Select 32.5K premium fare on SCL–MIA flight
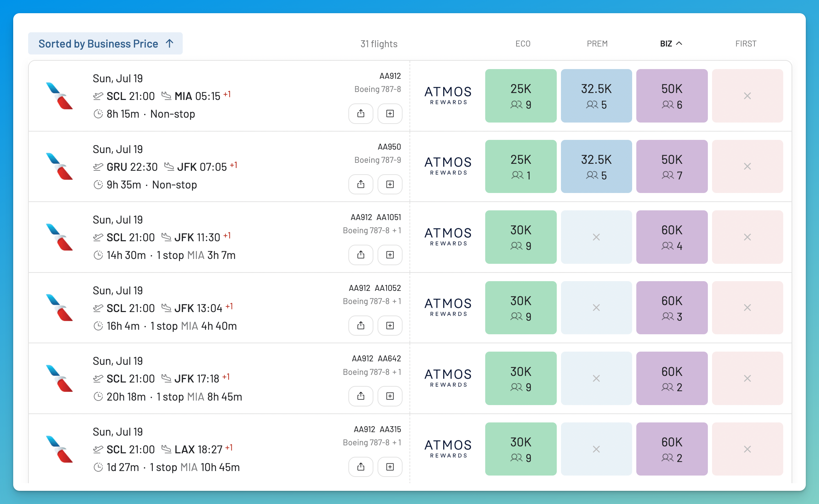 tap(596, 96)
